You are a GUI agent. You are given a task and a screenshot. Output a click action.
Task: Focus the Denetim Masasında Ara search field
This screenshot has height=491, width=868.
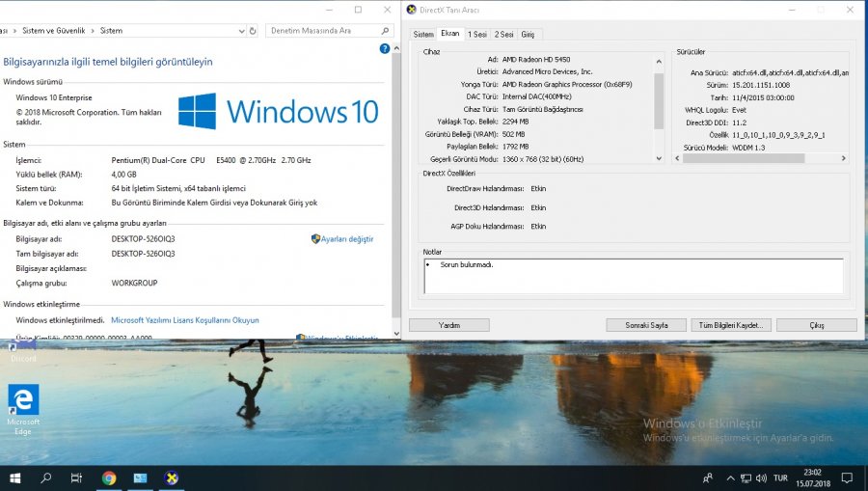pos(330,31)
